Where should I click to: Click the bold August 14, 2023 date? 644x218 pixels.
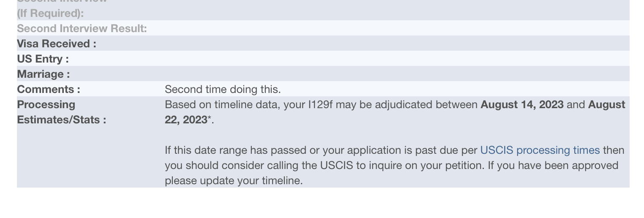coord(521,105)
